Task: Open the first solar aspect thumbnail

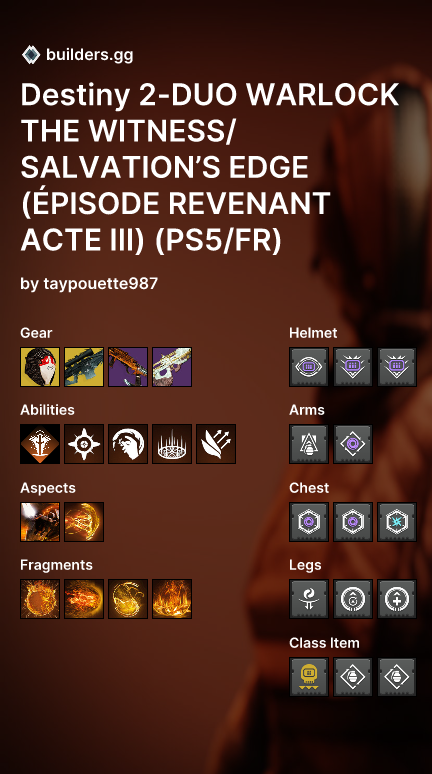Action: 40,522
